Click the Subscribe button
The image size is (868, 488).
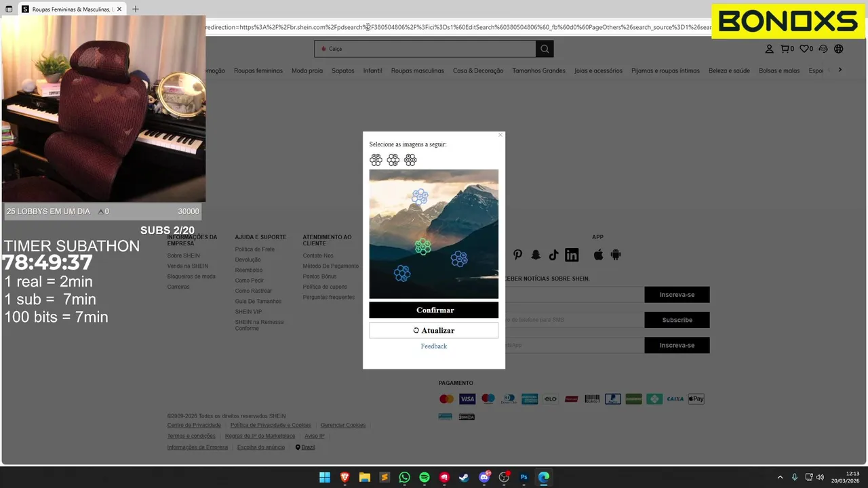(677, 320)
